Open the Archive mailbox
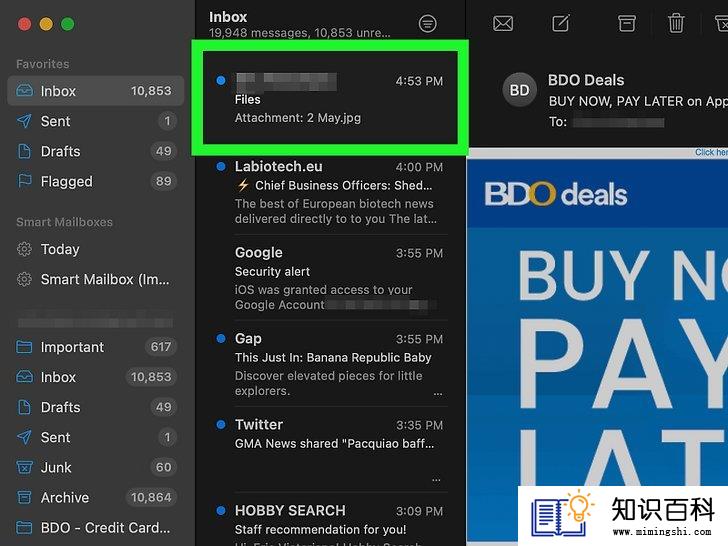The height and width of the screenshot is (546, 728). [96, 498]
